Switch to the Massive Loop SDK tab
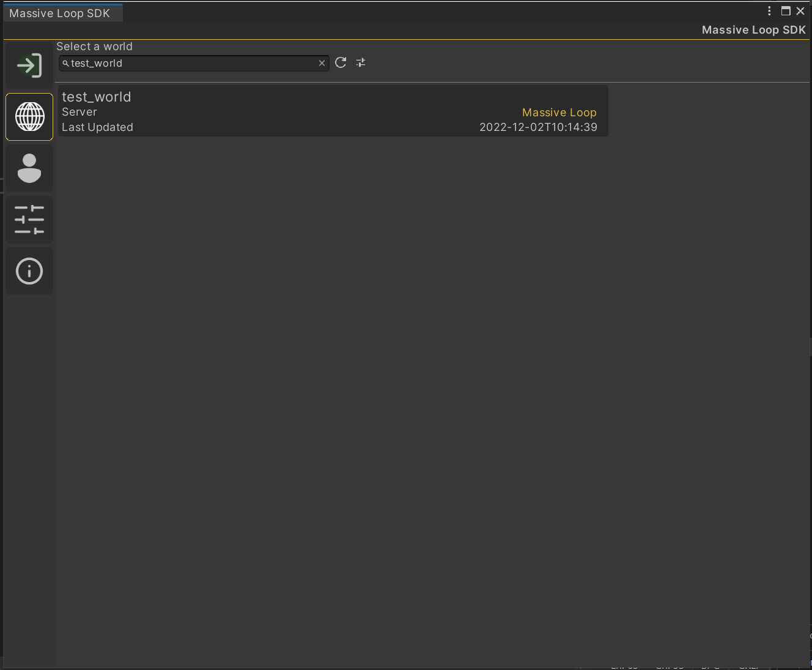 click(63, 13)
